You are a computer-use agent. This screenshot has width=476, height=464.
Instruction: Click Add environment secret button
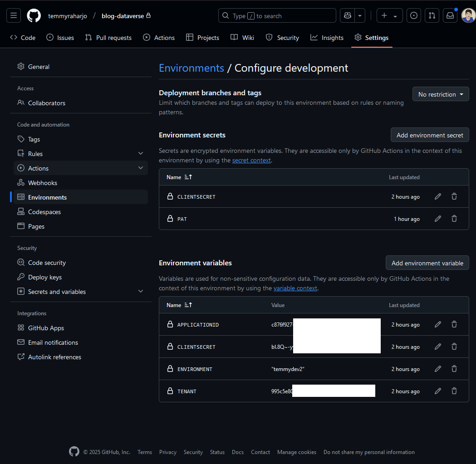click(430, 135)
